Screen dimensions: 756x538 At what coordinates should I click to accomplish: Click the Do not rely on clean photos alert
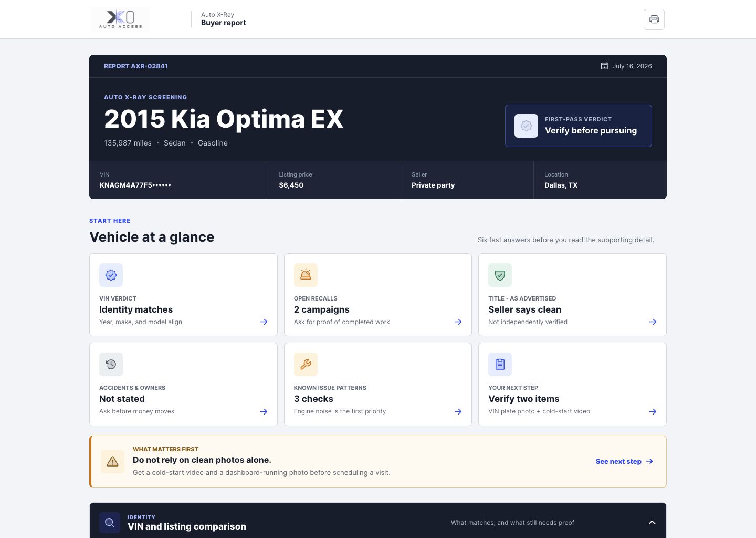click(378, 461)
